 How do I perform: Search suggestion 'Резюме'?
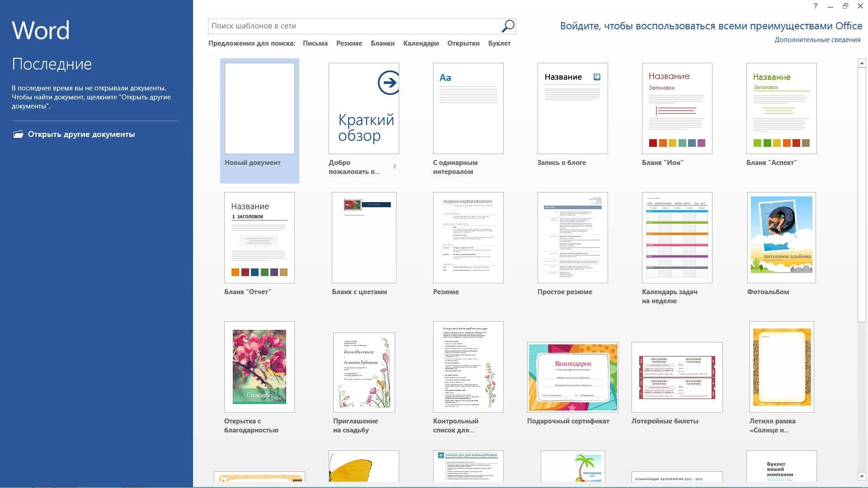[349, 43]
